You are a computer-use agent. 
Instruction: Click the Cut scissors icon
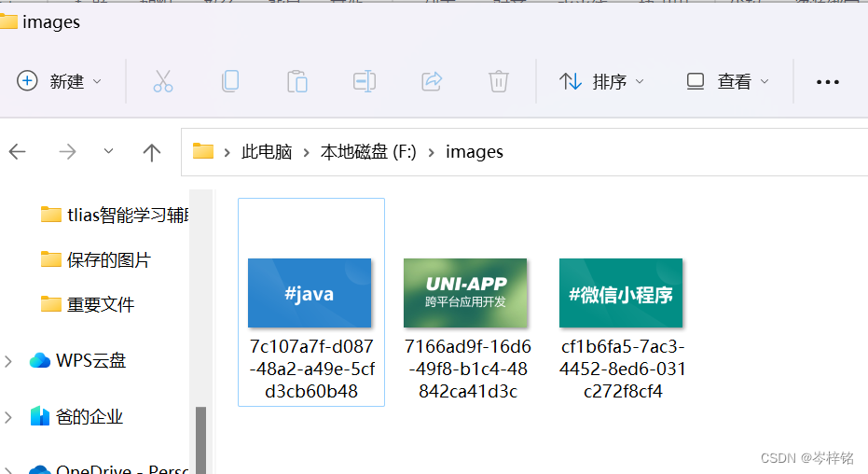[x=163, y=81]
